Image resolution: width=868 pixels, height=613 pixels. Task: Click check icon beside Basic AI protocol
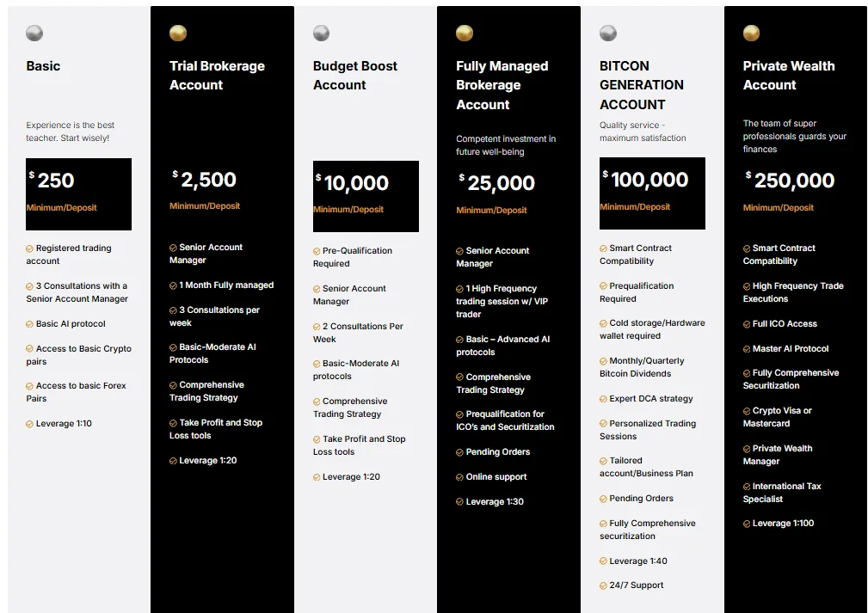point(30,324)
